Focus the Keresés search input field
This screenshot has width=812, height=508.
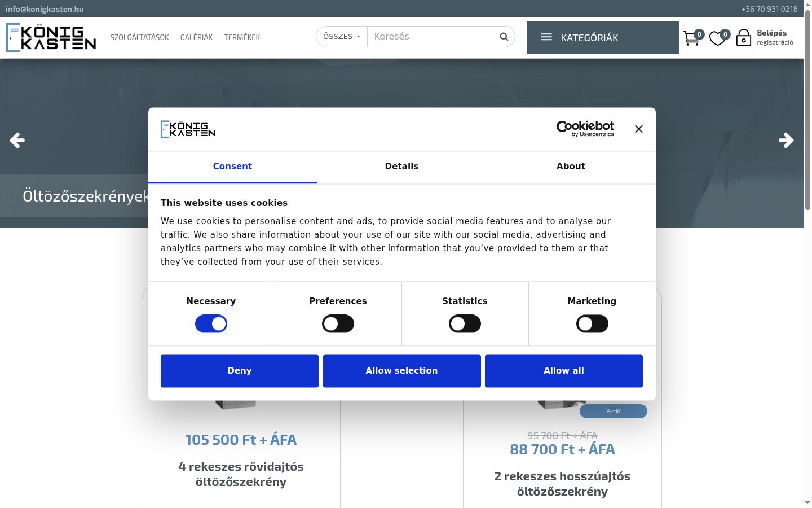[430, 37]
